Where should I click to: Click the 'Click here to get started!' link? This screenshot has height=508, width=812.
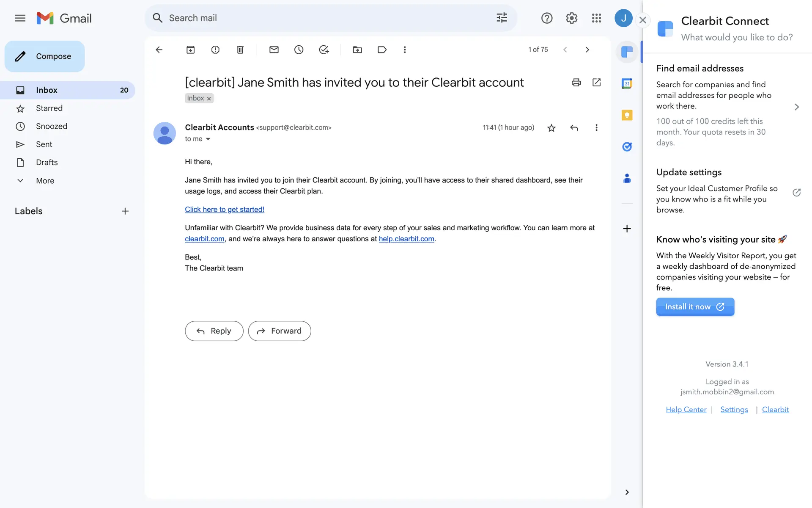[224, 210]
